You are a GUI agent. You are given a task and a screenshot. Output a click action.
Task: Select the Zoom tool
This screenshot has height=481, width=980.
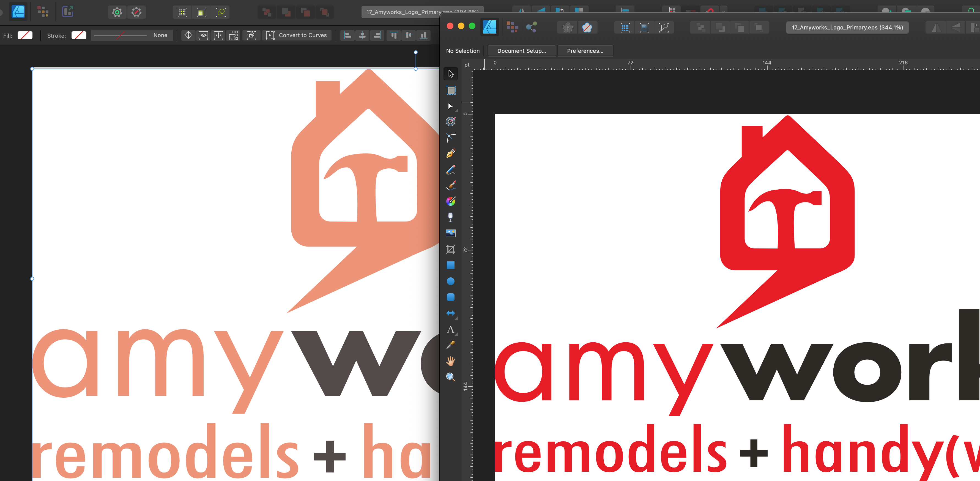pos(451,377)
